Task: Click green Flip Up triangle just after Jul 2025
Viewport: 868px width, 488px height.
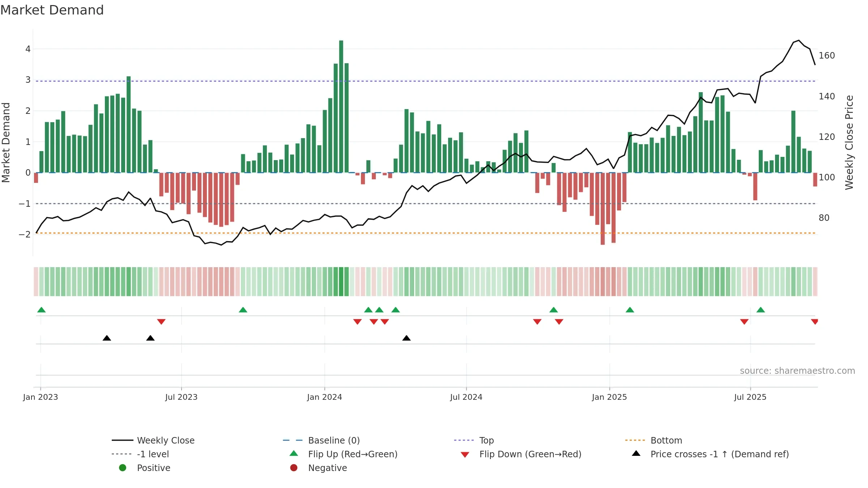Action: click(761, 310)
